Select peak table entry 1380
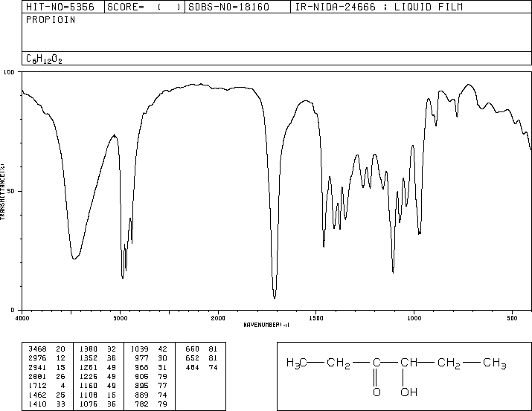 point(89,349)
